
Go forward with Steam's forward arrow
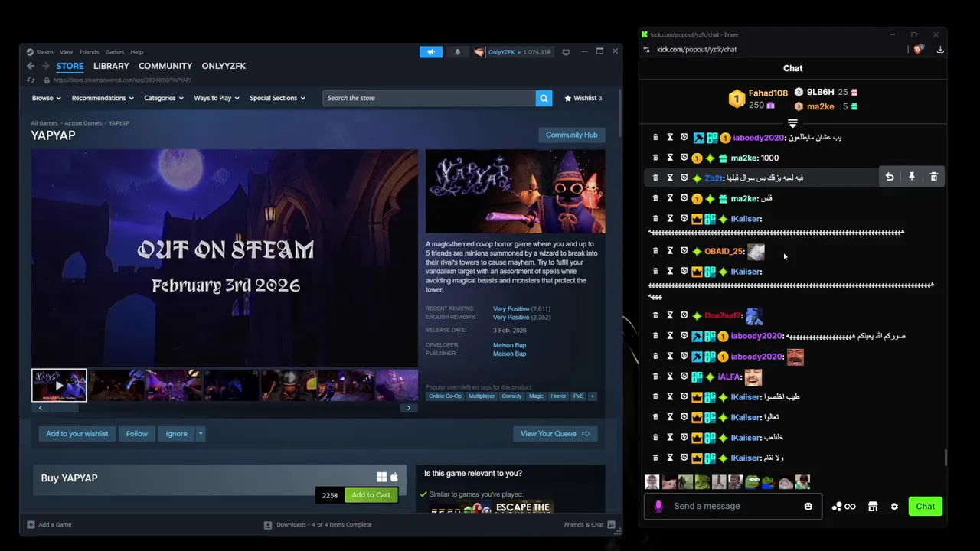point(45,66)
